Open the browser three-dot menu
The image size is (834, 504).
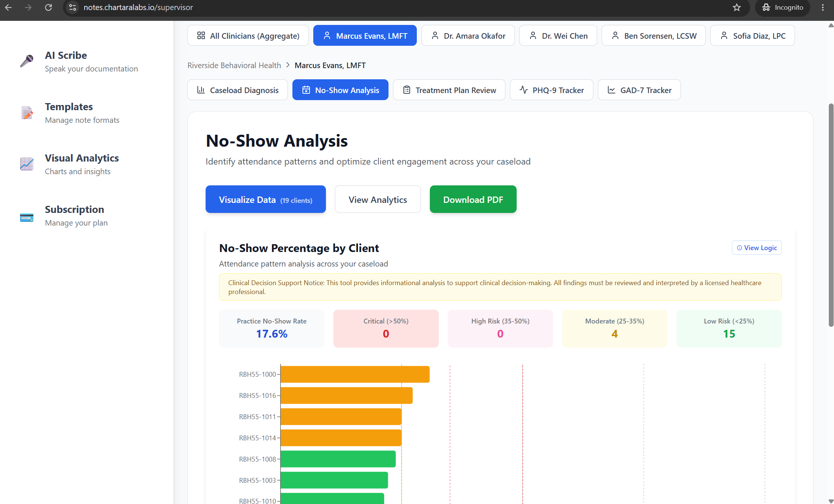pos(823,7)
